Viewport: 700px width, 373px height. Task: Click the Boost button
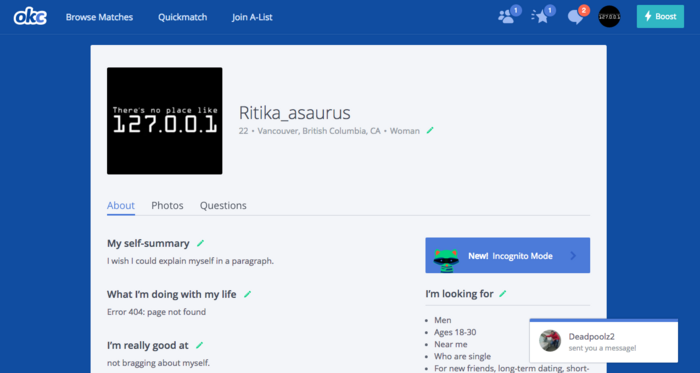660,17
